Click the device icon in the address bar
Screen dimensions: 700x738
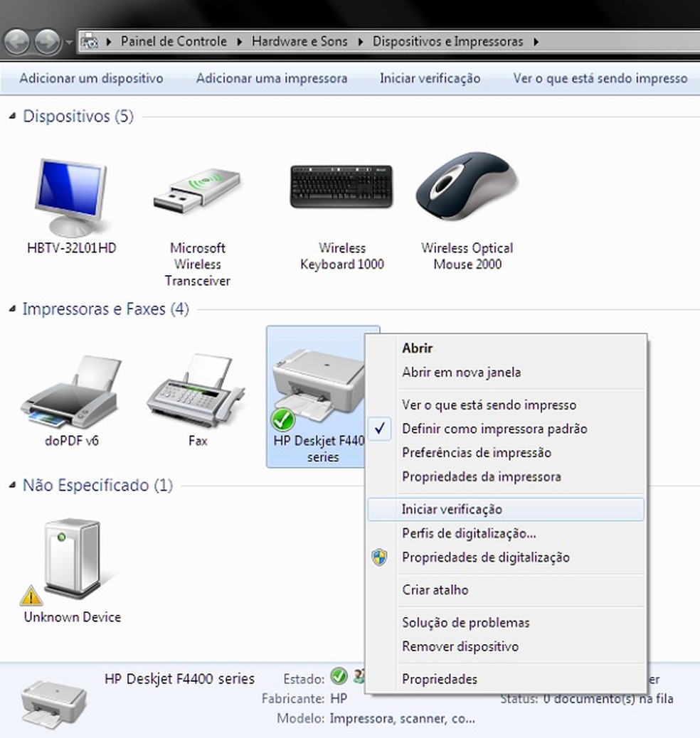tap(91, 41)
